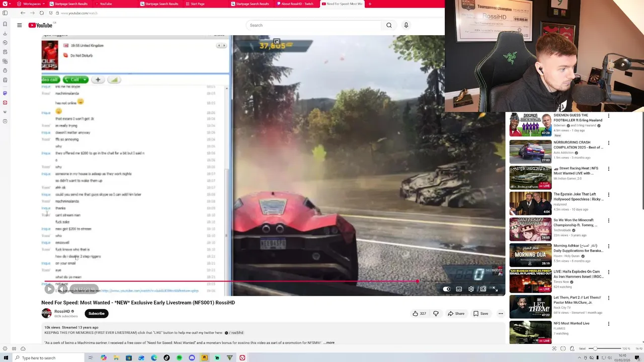
Task: Open options for 'So We Won the Minecraft' video
Action: 608,221
